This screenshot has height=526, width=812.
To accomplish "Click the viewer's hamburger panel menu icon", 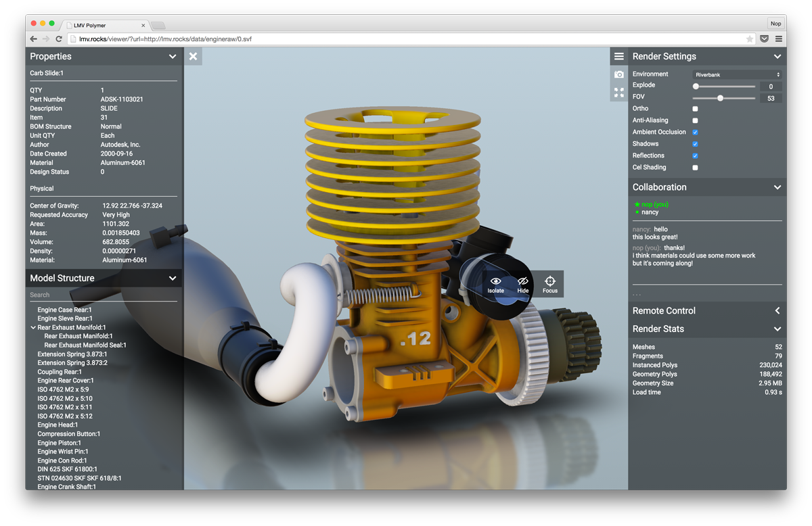I will tap(619, 56).
